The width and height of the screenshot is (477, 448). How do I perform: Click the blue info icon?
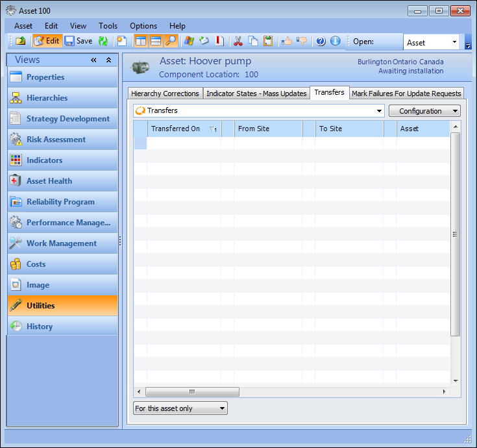click(x=335, y=41)
